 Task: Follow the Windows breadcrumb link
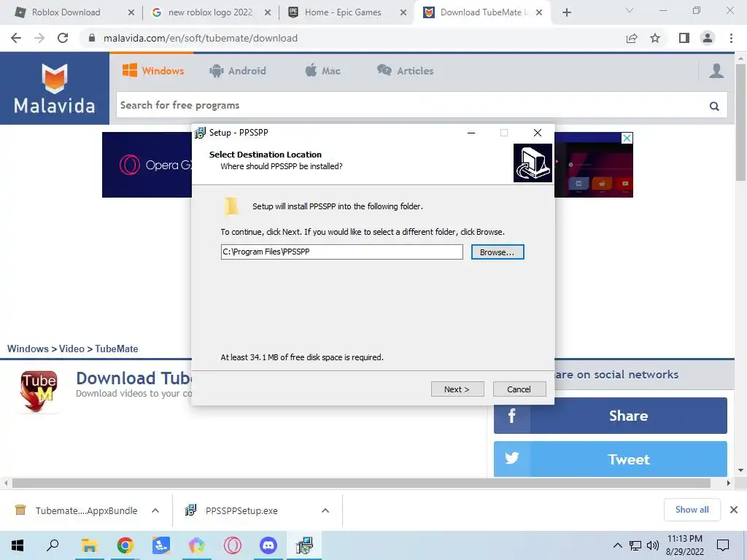tap(28, 349)
